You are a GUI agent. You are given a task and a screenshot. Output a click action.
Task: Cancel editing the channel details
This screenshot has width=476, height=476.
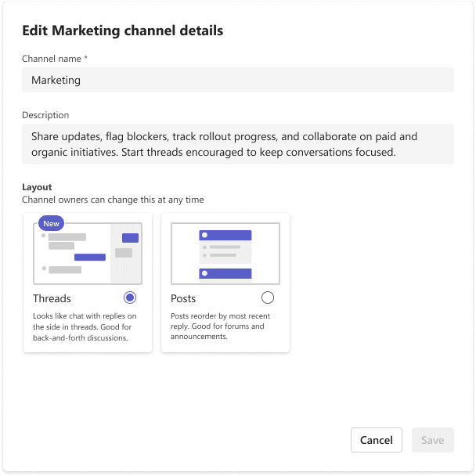click(377, 440)
